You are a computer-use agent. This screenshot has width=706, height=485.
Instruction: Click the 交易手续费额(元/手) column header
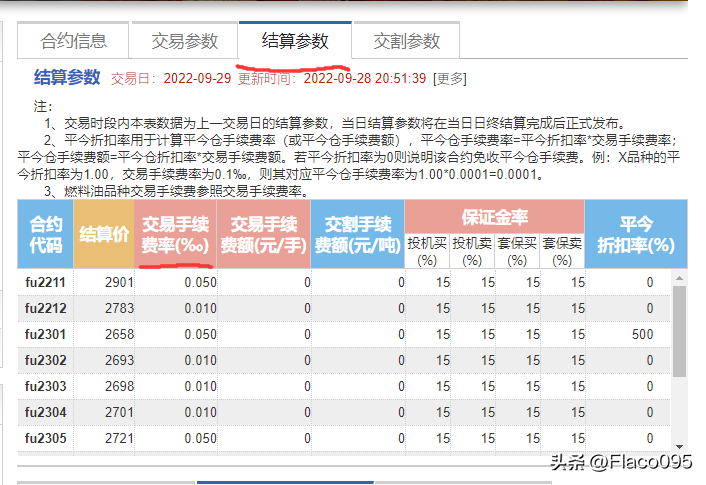(x=264, y=234)
